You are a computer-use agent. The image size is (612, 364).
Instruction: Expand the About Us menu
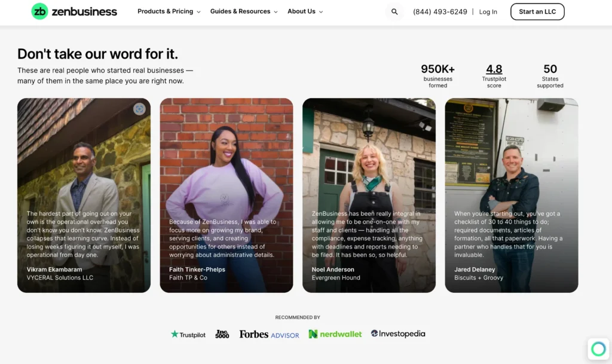(305, 12)
